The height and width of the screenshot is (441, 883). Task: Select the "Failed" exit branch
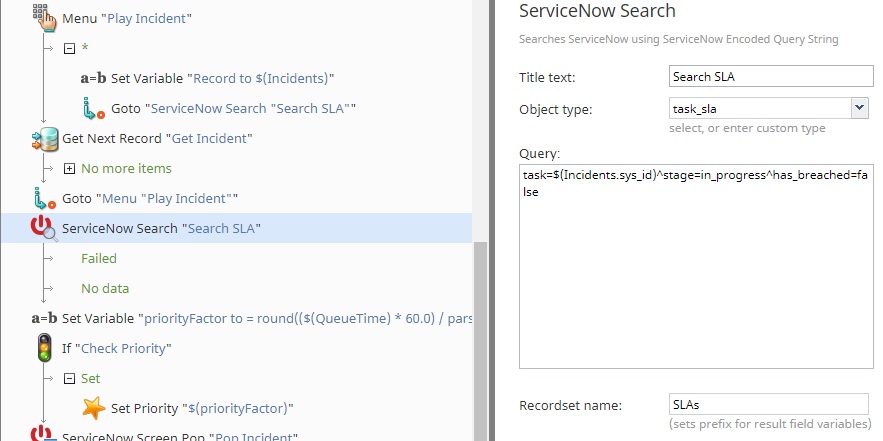(99, 259)
